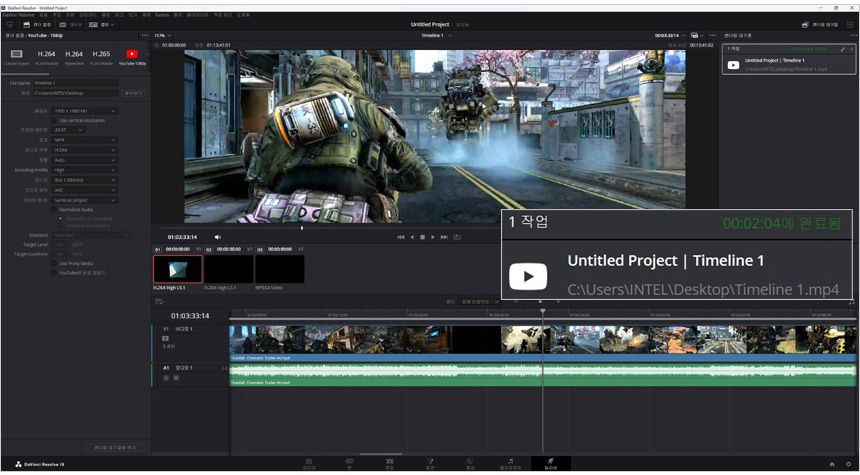Image resolution: width=860 pixels, height=475 pixels.
Task: Open the AAC audio codec dropdown
Action: tap(84, 190)
